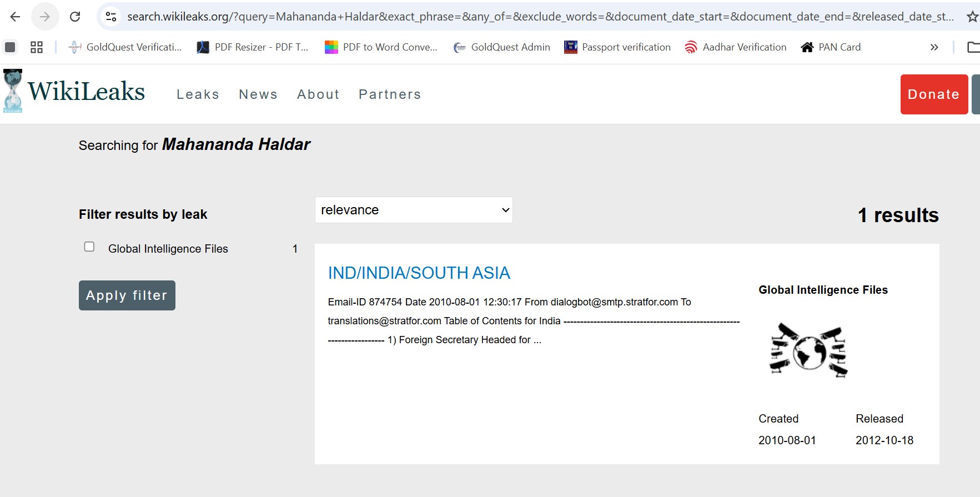Click the '1 results' count text
Screen dimensions: 980x497
pyautogui.click(x=898, y=215)
